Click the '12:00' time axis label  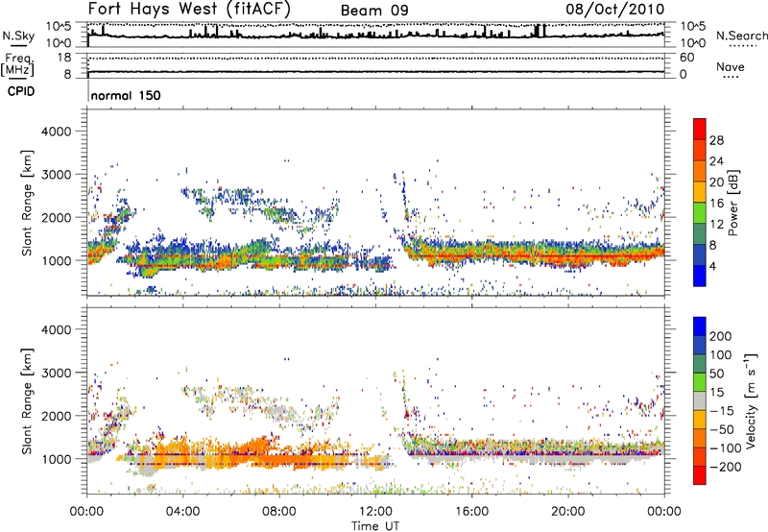coord(375,512)
